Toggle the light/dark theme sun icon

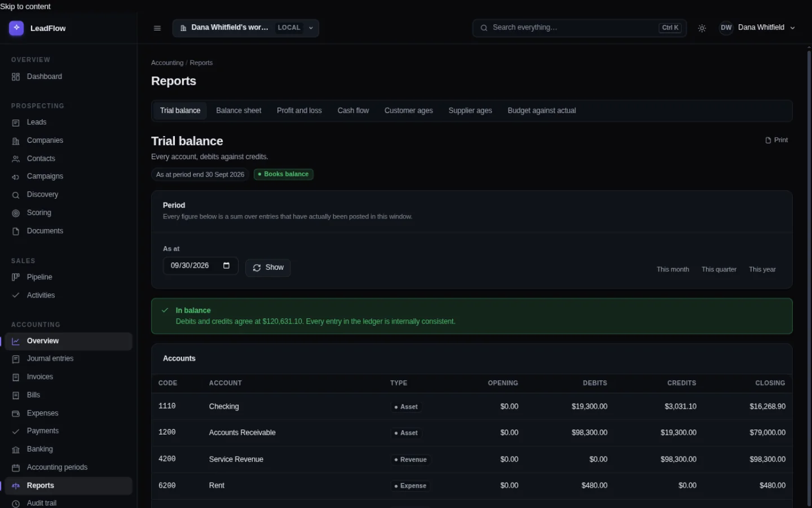pyautogui.click(x=702, y=28)
